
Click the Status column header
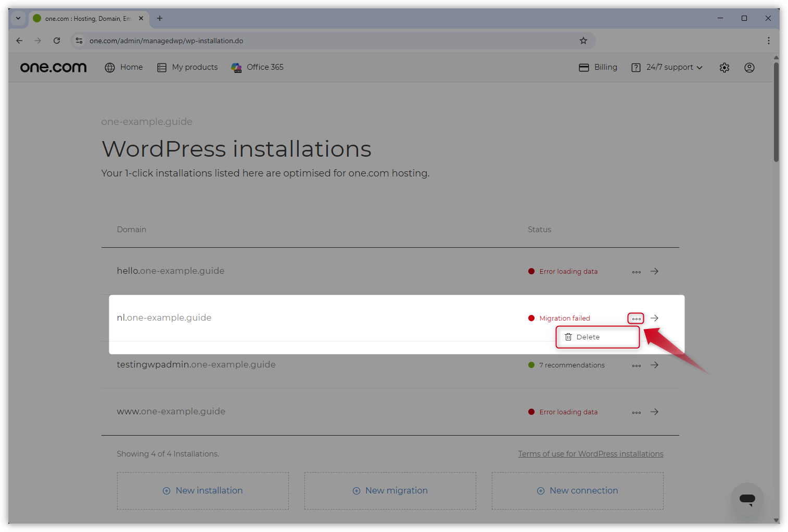(x=539, y=230)
